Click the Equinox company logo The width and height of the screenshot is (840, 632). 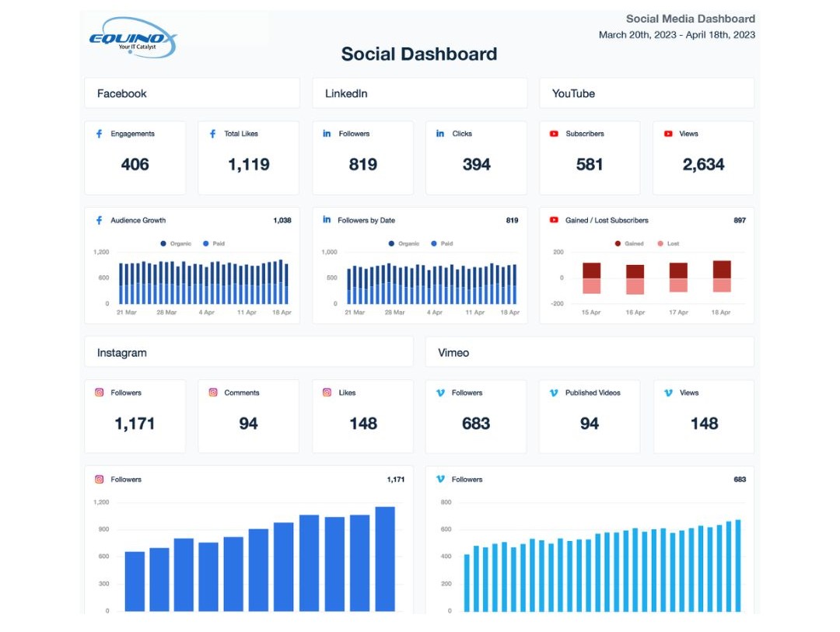point(133,37)
